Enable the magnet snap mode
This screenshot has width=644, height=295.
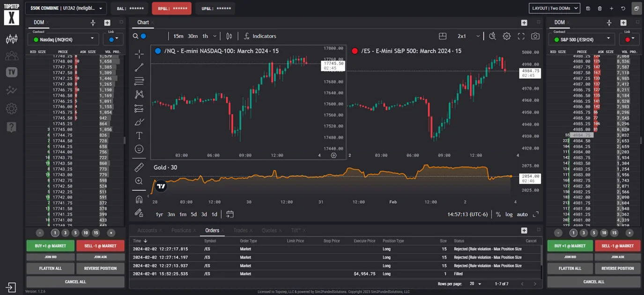[139, 199]
